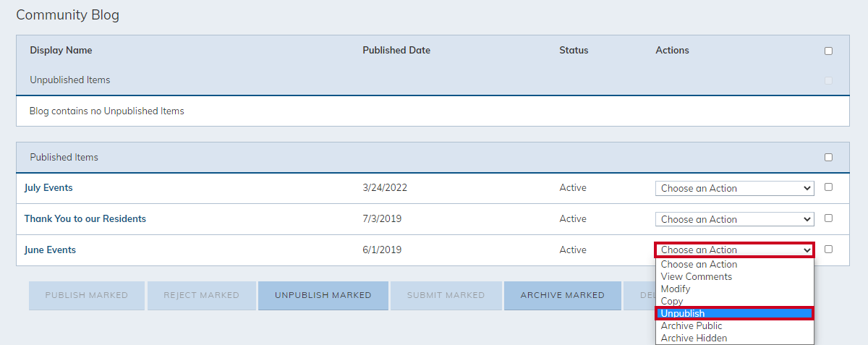Viewport: 868px width, 345px height.
Task: Click the Archive Marked button
Action: point(563,295)
